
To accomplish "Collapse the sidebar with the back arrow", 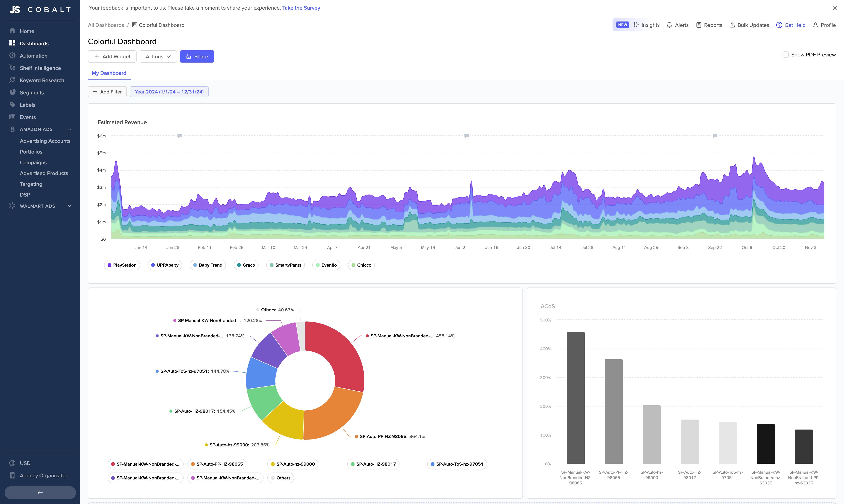I will [x=40, y=492].
